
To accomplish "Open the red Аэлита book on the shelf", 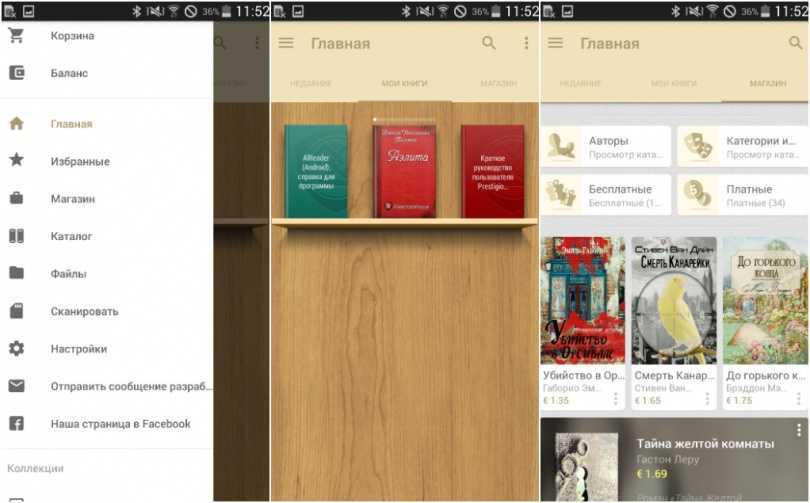I will pos(405,171).
